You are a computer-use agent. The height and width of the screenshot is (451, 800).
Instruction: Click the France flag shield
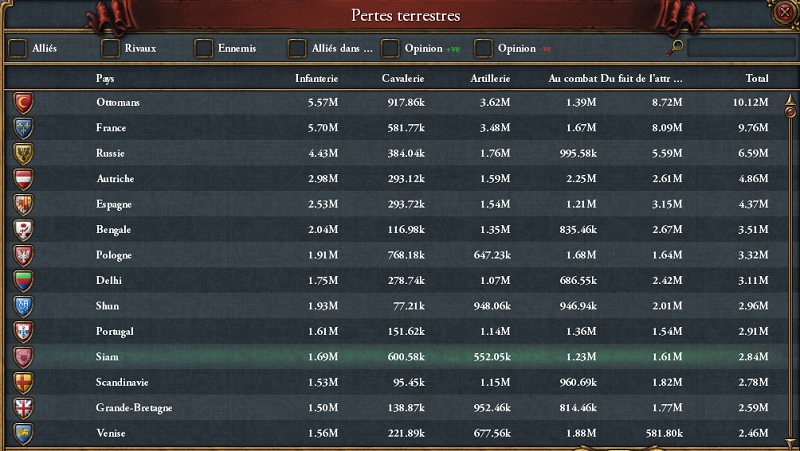pos(23,128)
